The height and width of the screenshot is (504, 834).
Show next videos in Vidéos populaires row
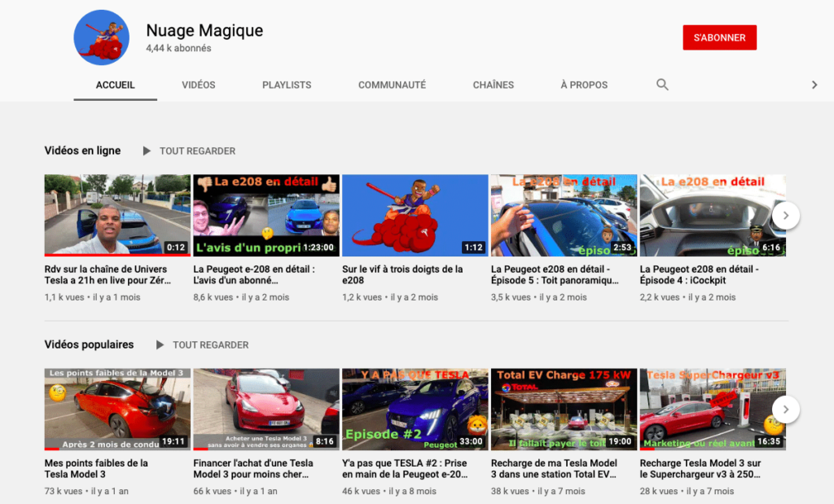786,410
